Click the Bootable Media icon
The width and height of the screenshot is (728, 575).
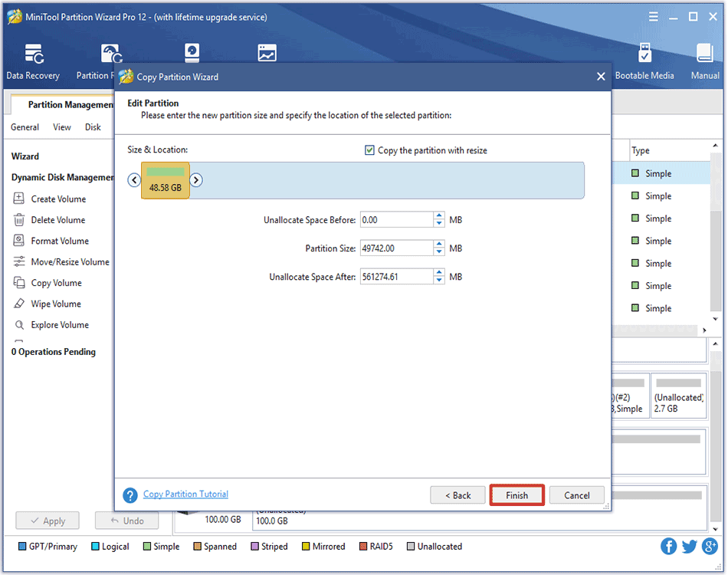click(x=644, y=61)
